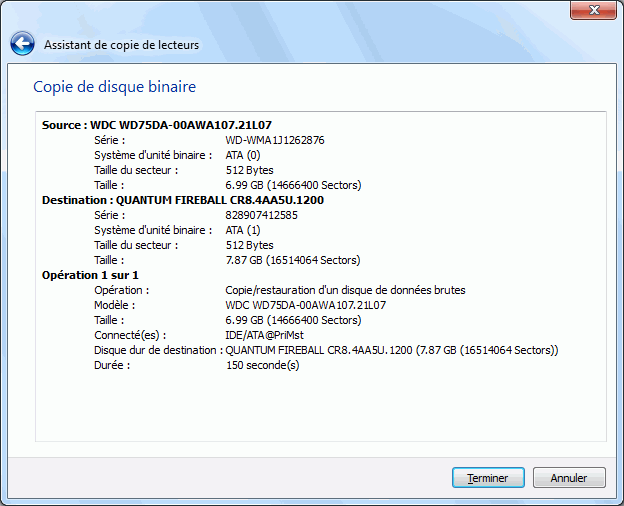This screenshot has height=506, width=624.
Task: Select the 'Connecté(es) :' label
Action: [130, 335]
